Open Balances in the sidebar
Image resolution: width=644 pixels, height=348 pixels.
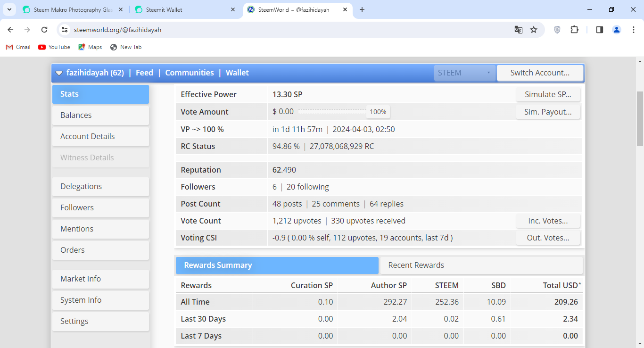point(100,116)
